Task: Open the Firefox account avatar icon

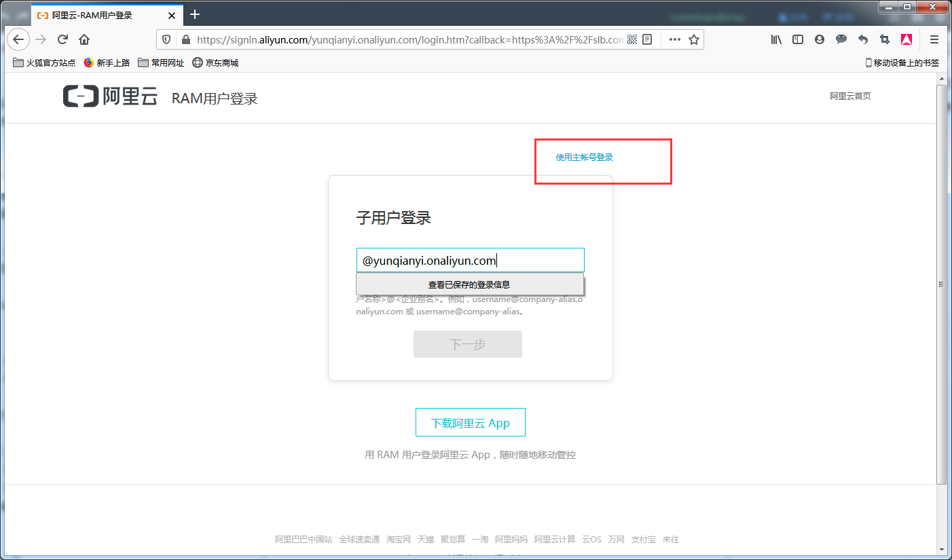Action: 820,39
